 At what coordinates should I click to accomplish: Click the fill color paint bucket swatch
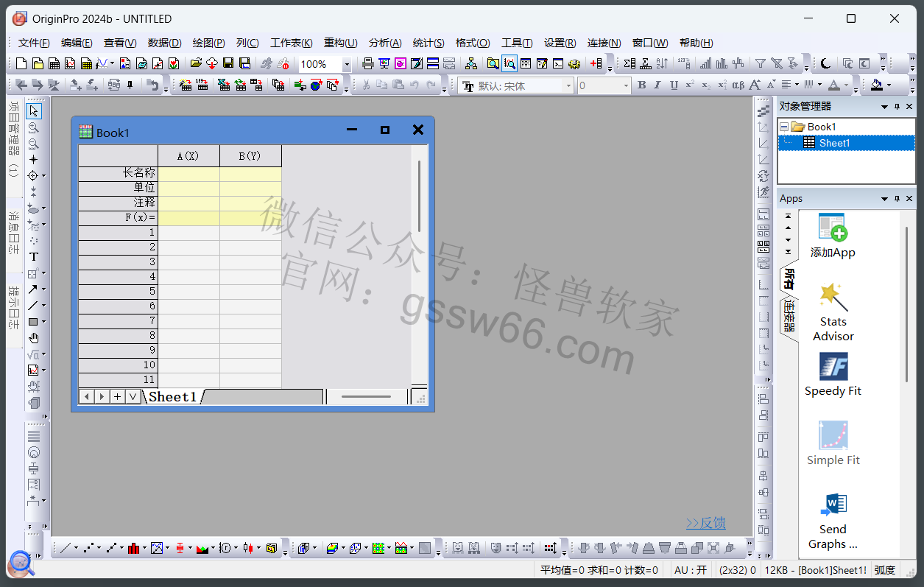[877, 85]
